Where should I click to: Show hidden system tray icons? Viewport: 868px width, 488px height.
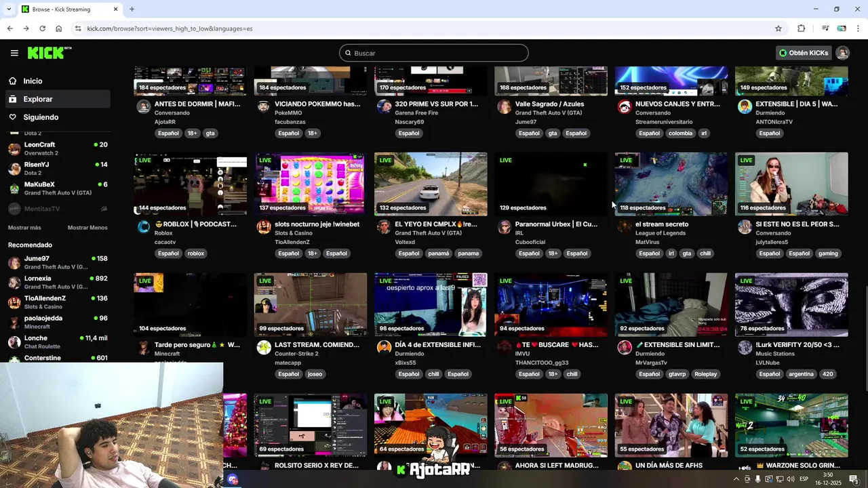coord(736,479)
